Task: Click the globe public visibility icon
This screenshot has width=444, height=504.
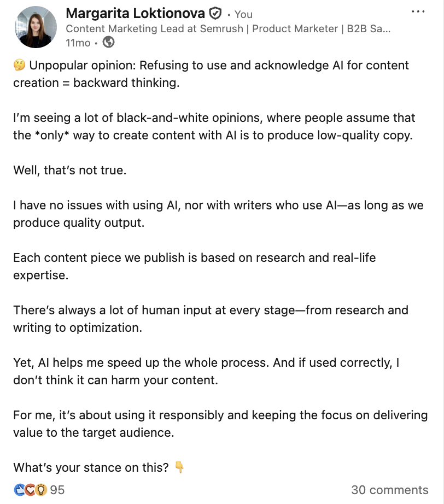Action: point(108,42)
